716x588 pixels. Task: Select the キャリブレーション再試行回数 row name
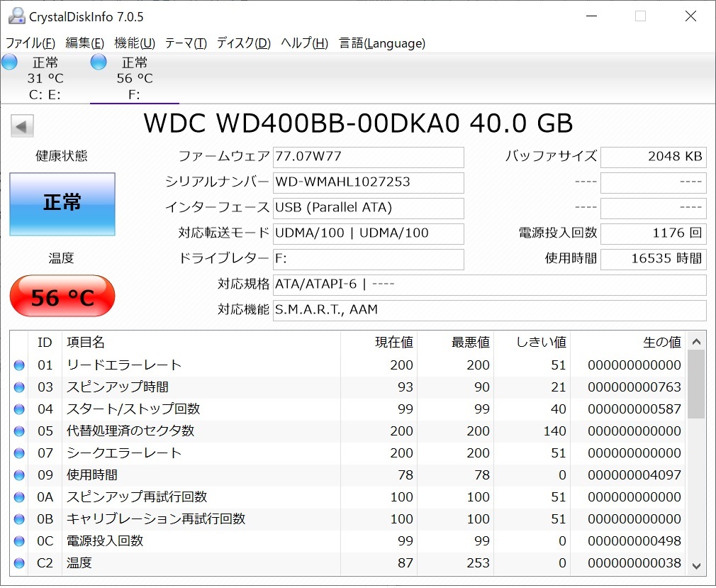[156, 519]
